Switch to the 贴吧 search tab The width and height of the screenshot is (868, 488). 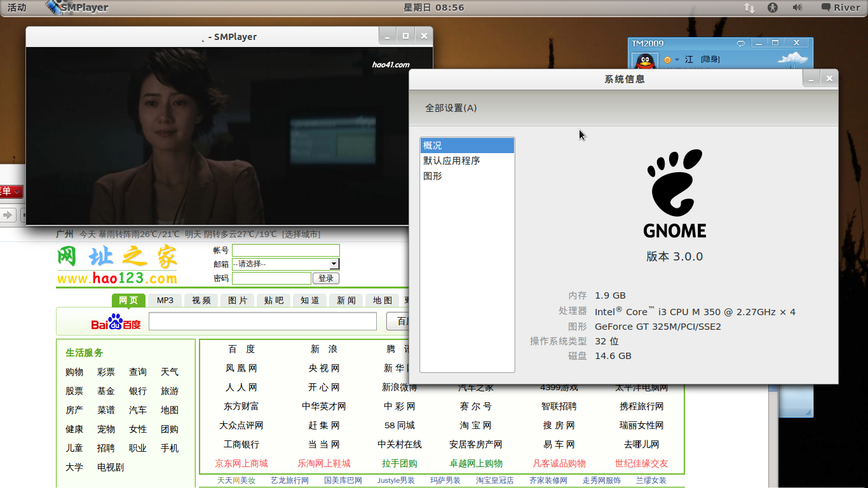(x=274, y=300)
